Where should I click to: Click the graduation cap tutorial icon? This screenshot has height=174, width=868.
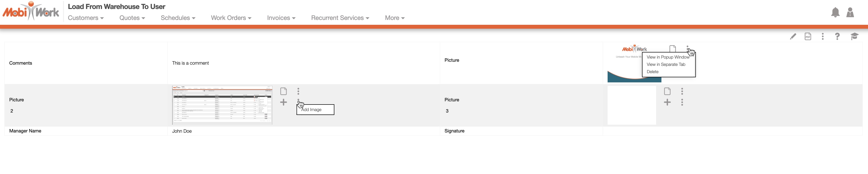point(854,36)
